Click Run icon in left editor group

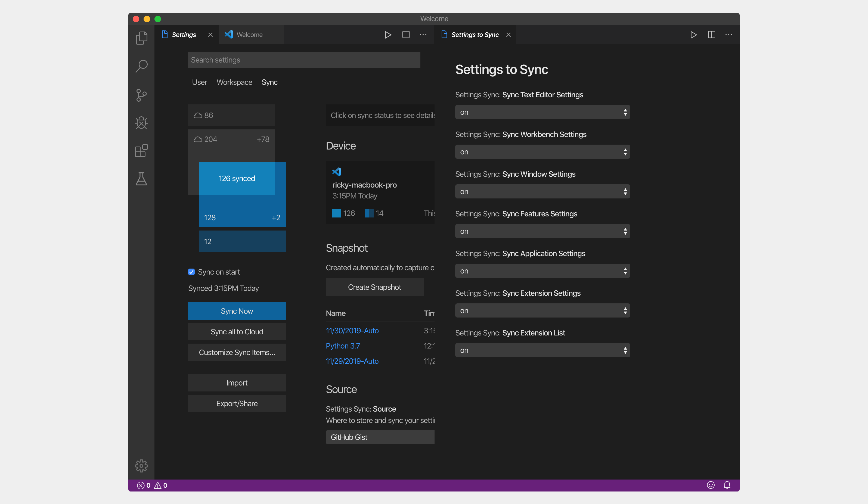coord(388,35)
